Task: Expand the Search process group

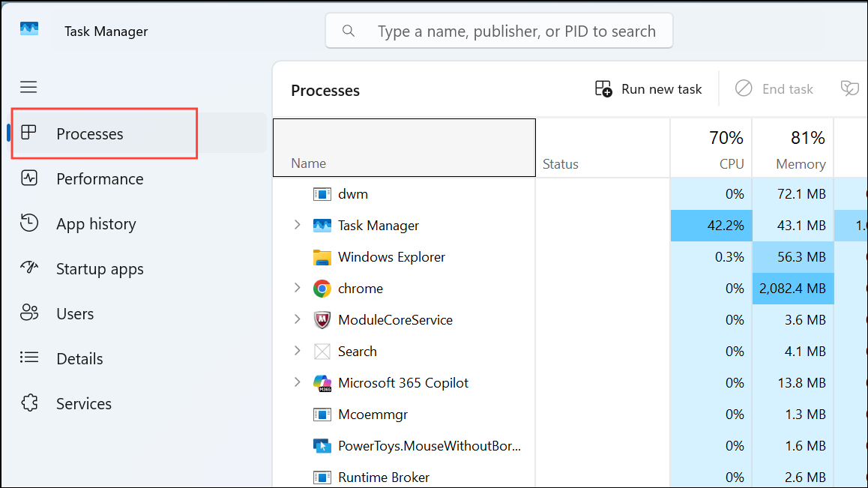Action: pos(298,351)
